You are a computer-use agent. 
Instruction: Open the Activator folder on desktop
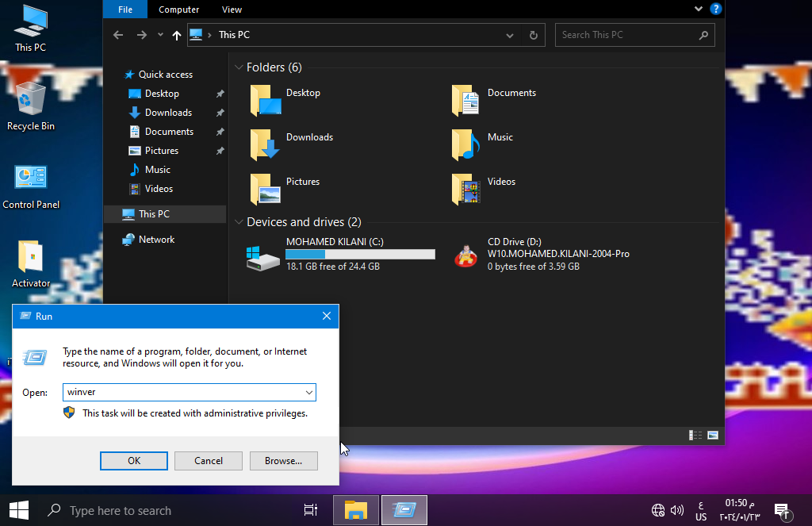click(x=31, y=264)
